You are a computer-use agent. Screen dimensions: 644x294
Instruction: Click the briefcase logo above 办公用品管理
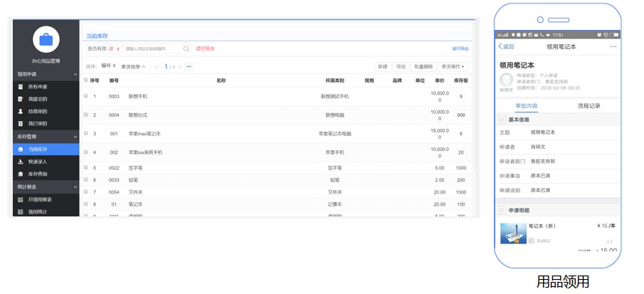(46, 39)
